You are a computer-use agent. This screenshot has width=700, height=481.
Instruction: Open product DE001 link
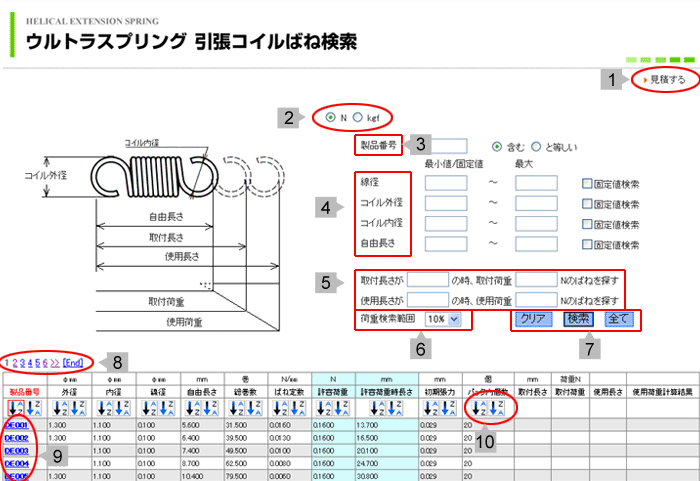(17, 425)
